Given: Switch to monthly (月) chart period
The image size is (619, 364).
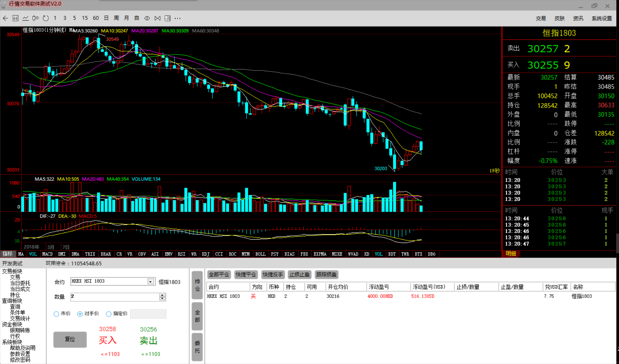Looking at the screenshot, I should (x=126, y=18).
